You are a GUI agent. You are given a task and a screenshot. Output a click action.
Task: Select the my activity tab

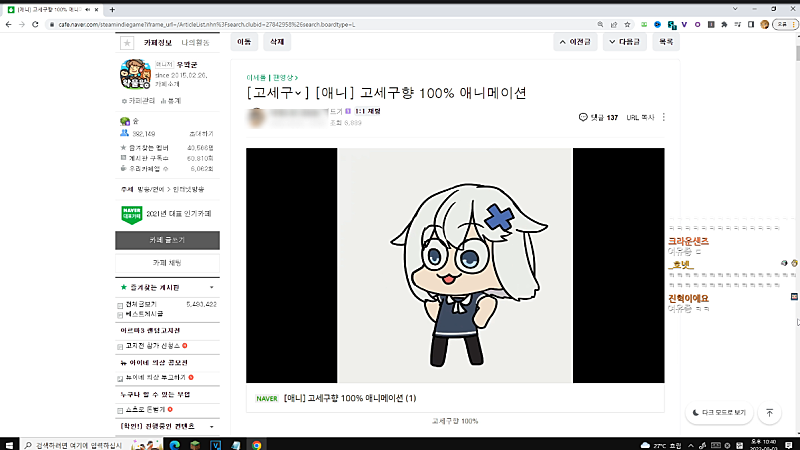(195, 43)
